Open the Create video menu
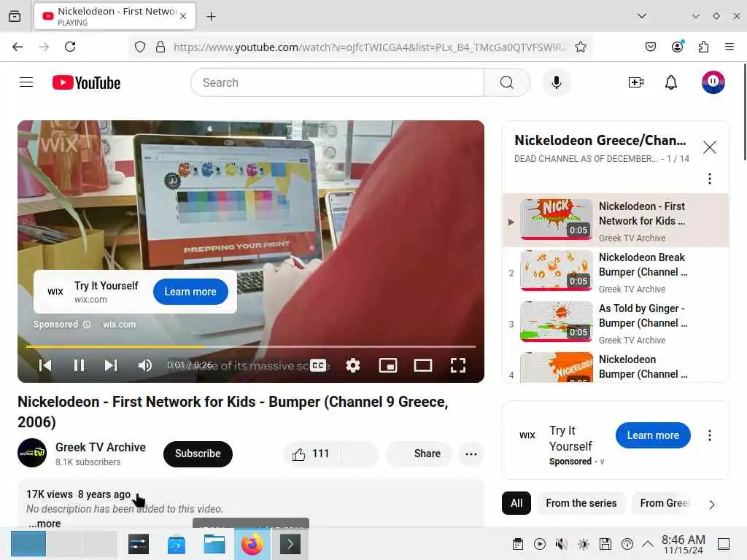Image resolution: width=747 pixels, height=560 pixels. click(636, 82)
